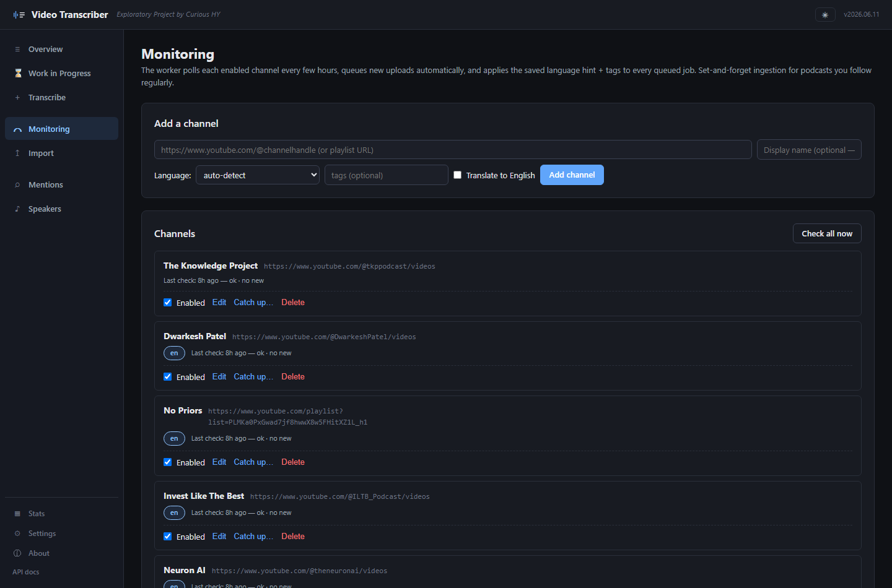Screen dimensions: 892x588
Task: Click the Monitoring sidebar icon
Action: coord(17,129)
